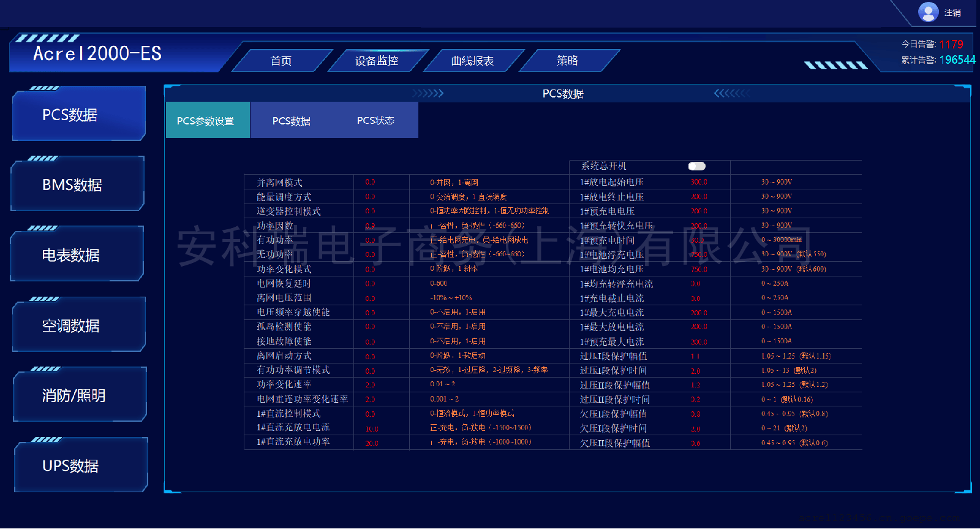Click the 0-并网, 1-离网 description text
This screenshot has height=529, width=980.
coord(454,182)
